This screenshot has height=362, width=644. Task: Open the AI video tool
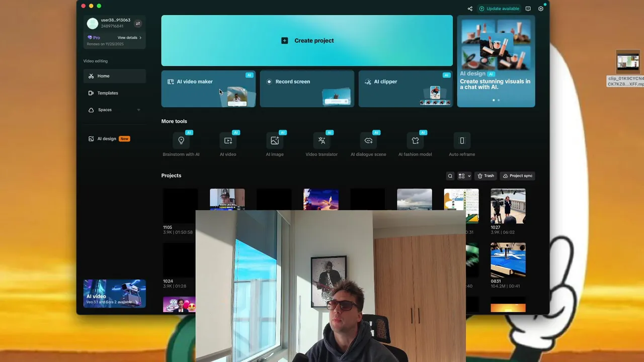(228, 145)
